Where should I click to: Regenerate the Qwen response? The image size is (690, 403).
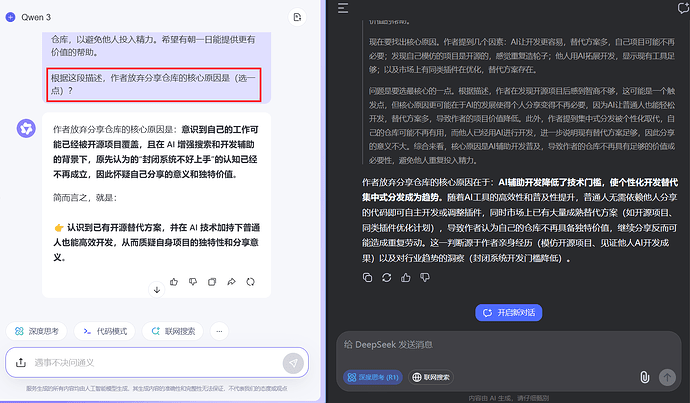250,282
